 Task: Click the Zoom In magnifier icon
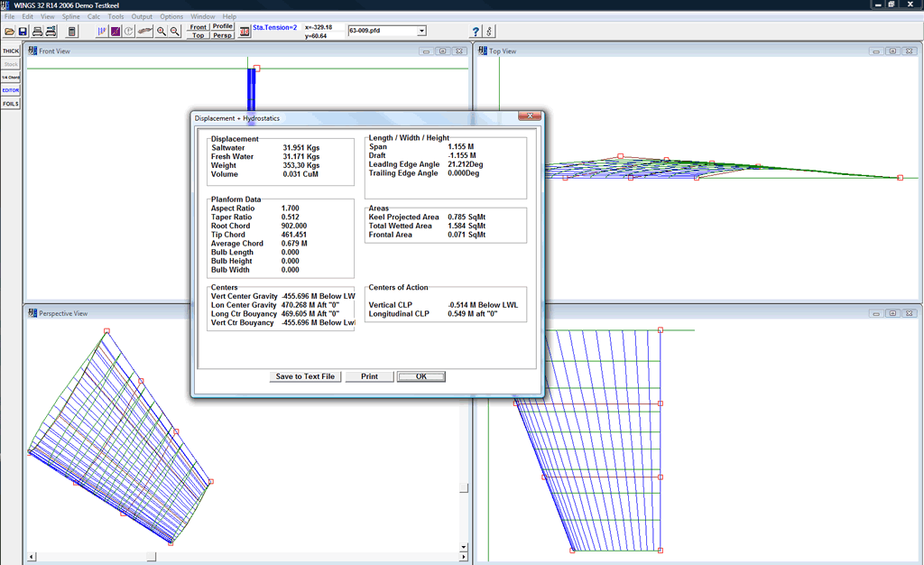161,32
